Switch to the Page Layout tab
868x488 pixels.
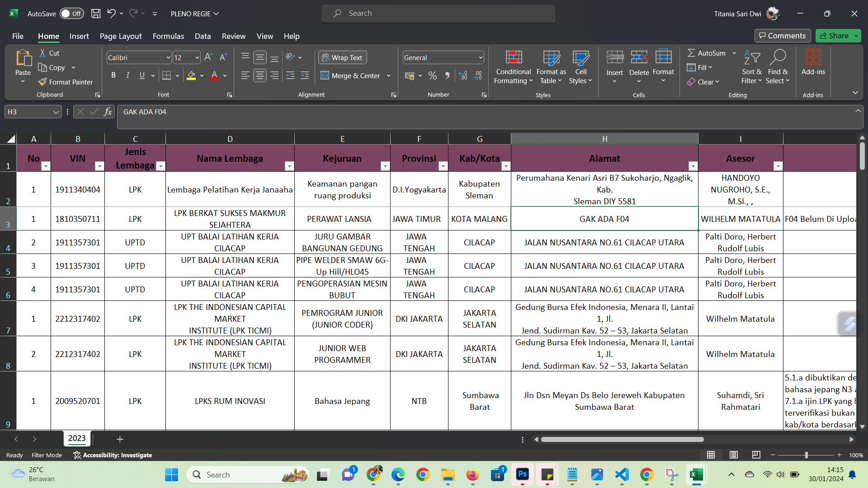121,36
